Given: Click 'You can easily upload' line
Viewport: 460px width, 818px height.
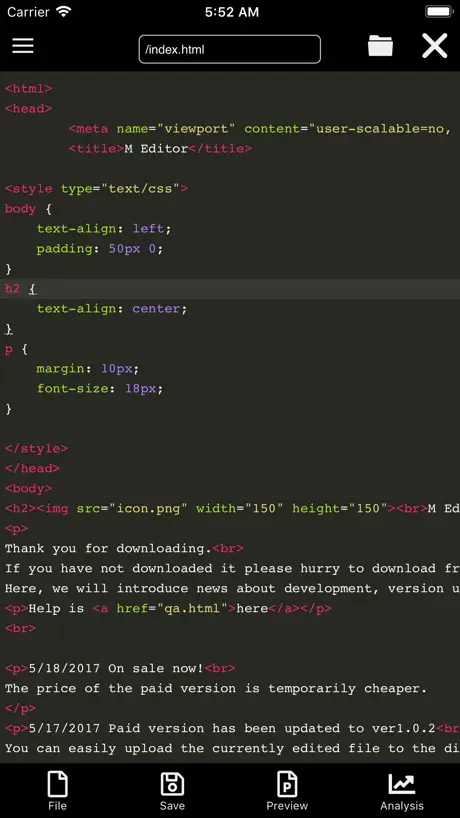Looking at the screenshot, I should [232, 748].
